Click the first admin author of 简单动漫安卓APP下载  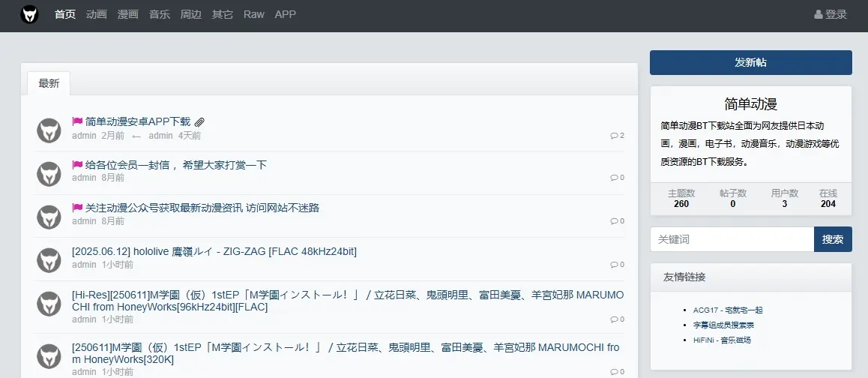[84, 136]
